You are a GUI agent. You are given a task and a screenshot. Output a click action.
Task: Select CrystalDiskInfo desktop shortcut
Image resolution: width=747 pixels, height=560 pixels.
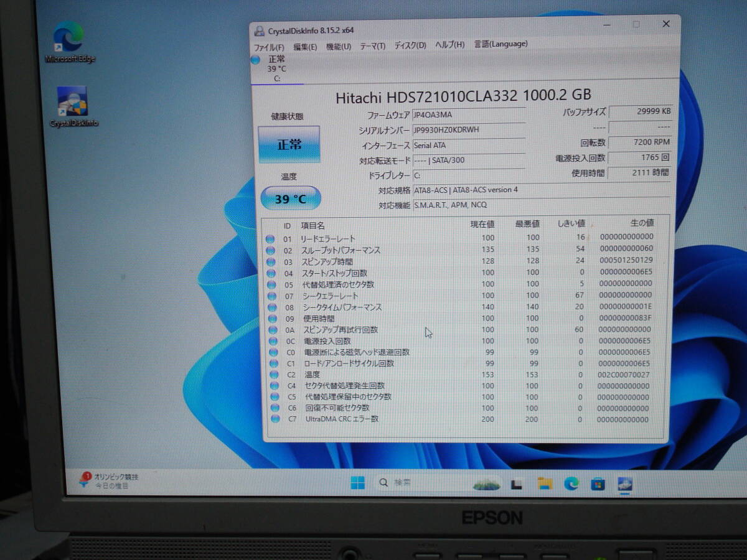coord(73,106)
